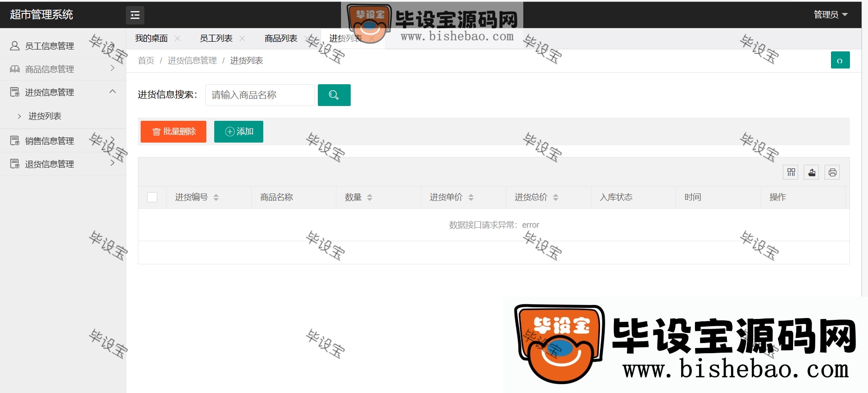Click the 数据接口请求异常 error message

click(x=494, y=225)
